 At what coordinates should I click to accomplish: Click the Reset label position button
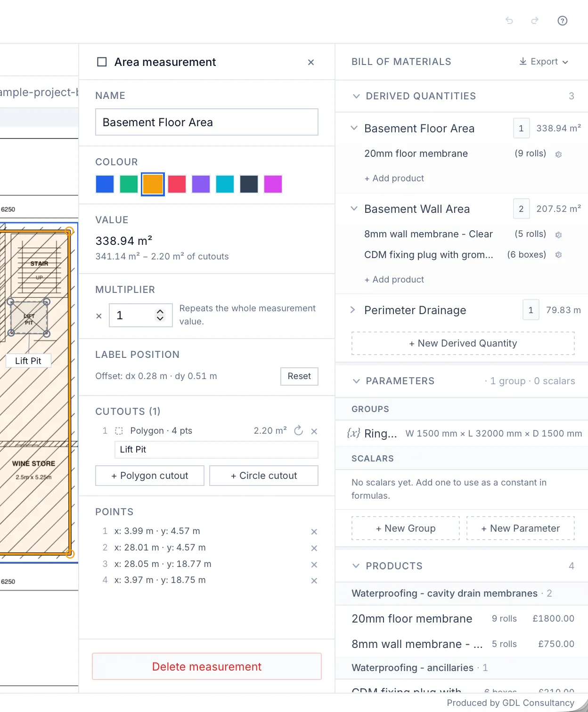(299, 376)
